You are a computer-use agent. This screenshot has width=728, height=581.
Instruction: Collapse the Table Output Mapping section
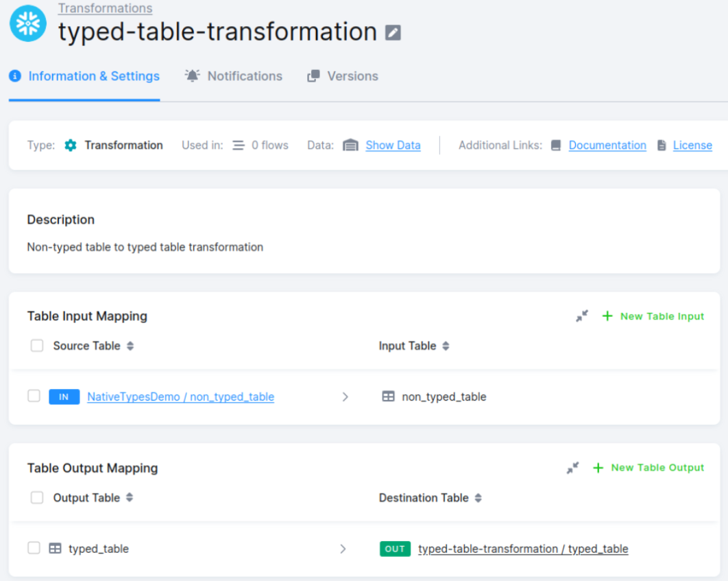572,468
